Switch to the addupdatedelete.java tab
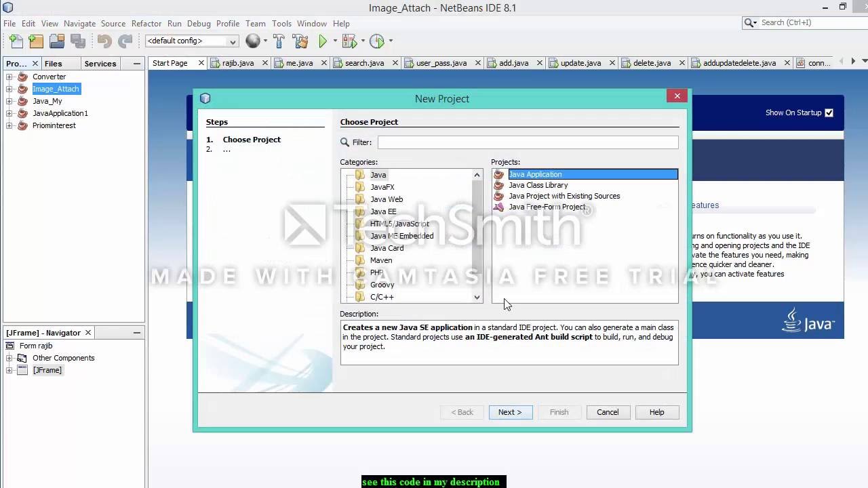Screen dimensions: 868x488 click(739, 63)
